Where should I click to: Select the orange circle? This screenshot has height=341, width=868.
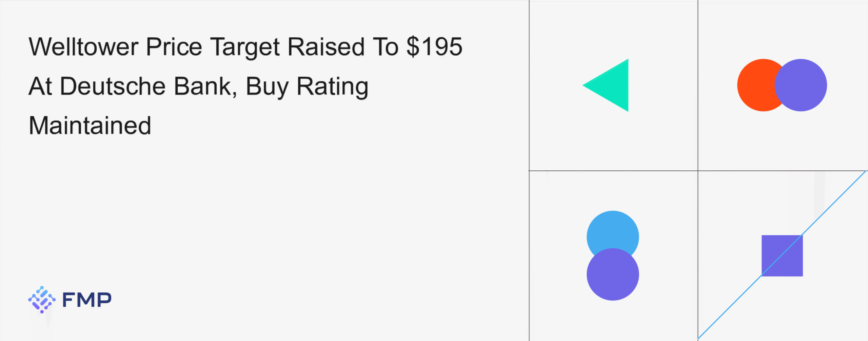pyautogui.click(x=754, y=85)
